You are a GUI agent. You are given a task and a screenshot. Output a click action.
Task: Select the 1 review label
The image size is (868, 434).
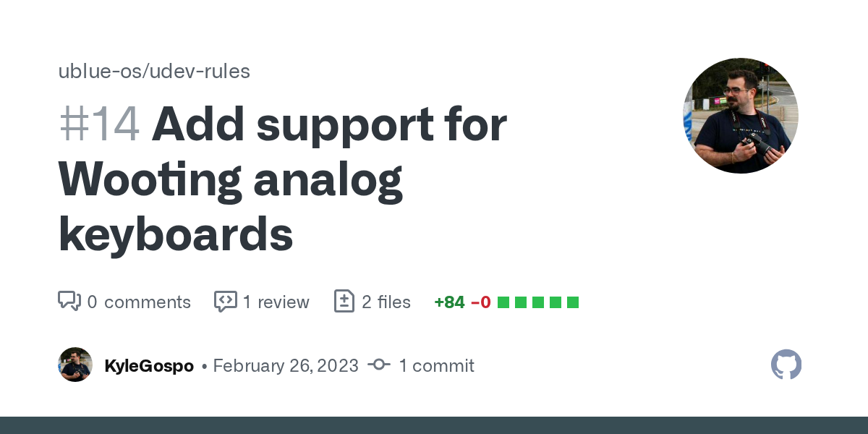click(276, 302)
